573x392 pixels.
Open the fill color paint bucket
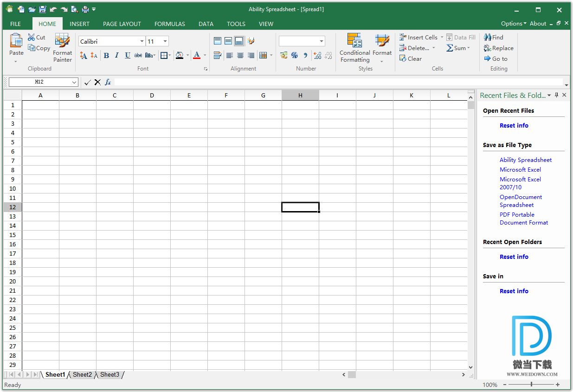(x=180, y=56)
